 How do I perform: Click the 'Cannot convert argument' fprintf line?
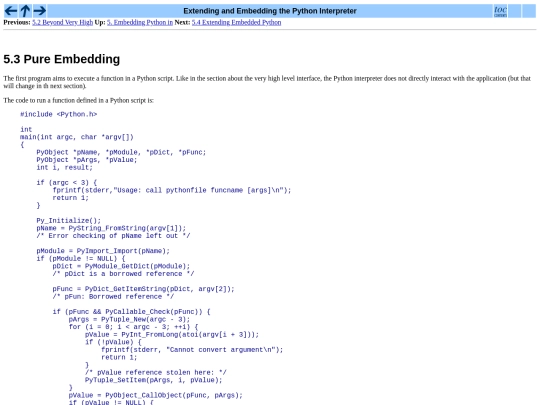[192, 350]
